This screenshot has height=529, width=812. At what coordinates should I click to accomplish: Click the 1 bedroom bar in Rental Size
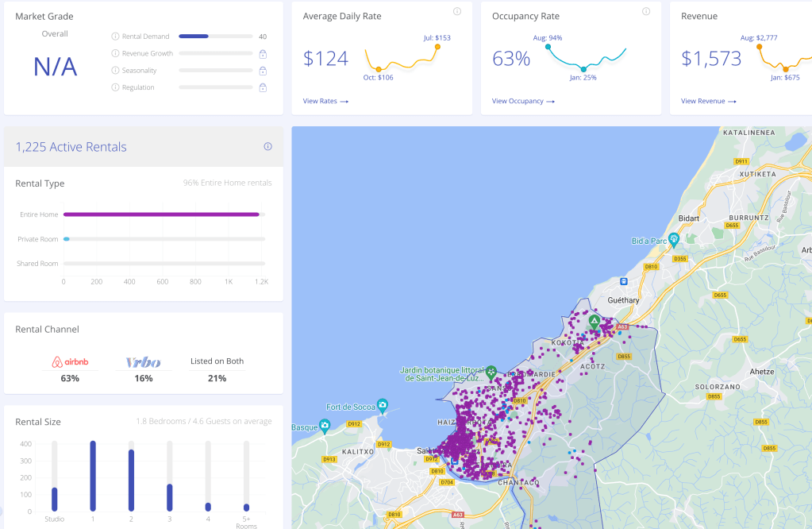(x=93, y=476)
